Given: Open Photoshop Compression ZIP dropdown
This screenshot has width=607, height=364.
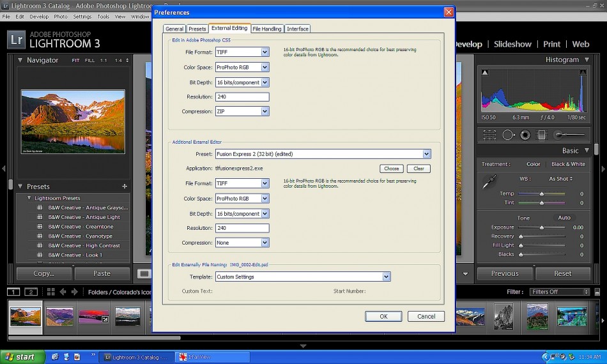Looking at the screenshot, I should coord(242,111).
